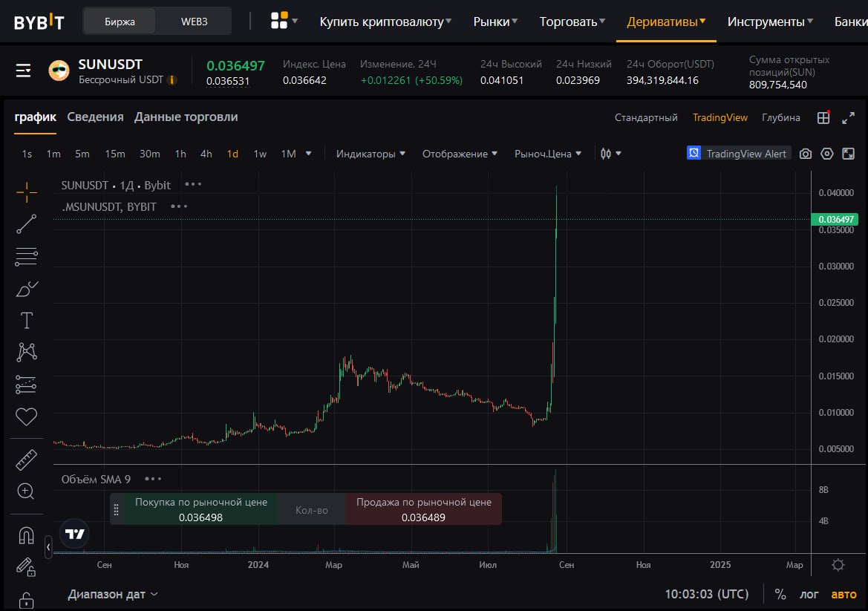Switch to TradingView chart view
868x611 pixels.
tap(719, 117)
